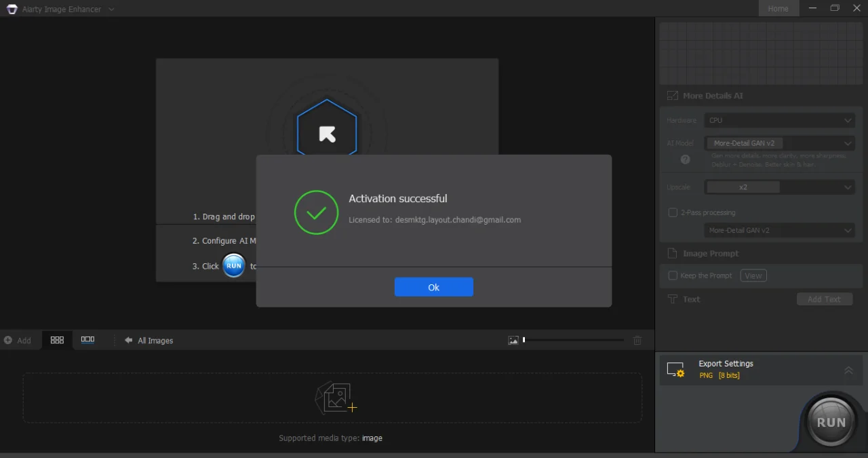Restore down the application window
The height and width of the screenshot is (458, 868).
[835, 8]
